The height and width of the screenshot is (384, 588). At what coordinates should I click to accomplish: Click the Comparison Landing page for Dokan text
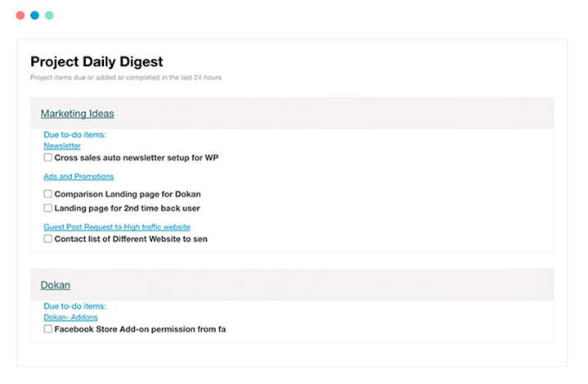click(x=128, y=194)
